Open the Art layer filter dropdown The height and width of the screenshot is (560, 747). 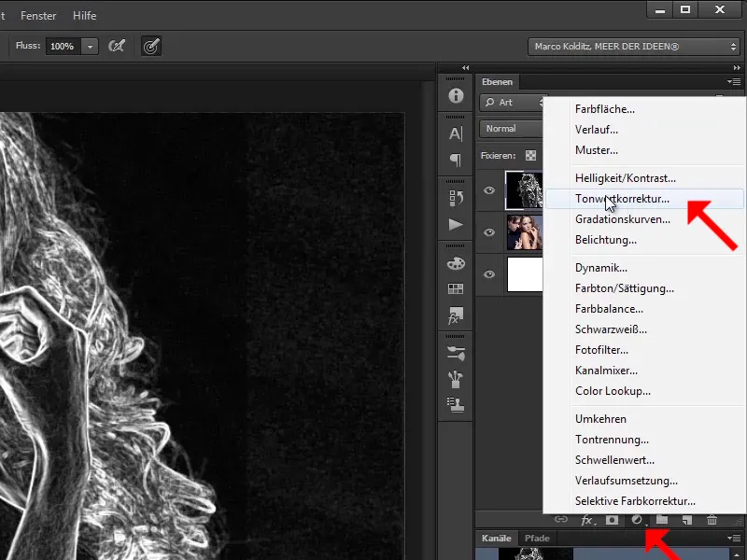513,103
